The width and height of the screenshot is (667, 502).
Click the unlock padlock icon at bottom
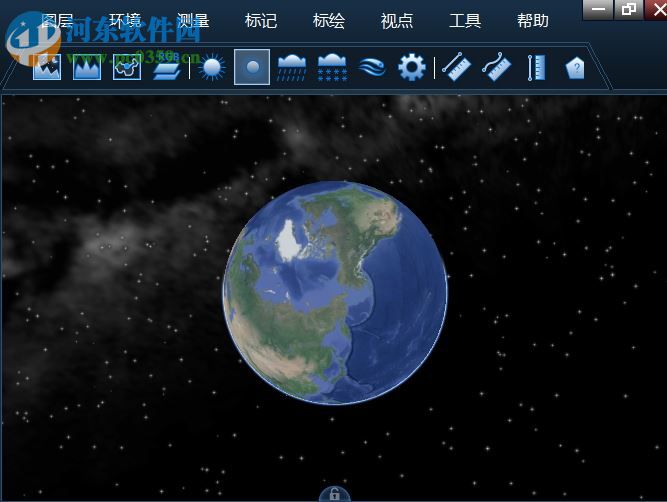coord(335,494)
